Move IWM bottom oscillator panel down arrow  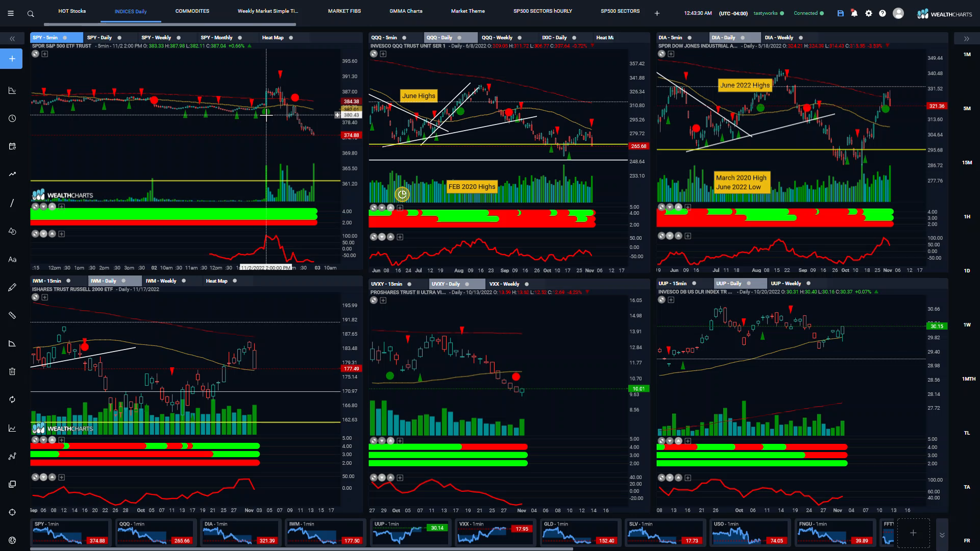43,478
